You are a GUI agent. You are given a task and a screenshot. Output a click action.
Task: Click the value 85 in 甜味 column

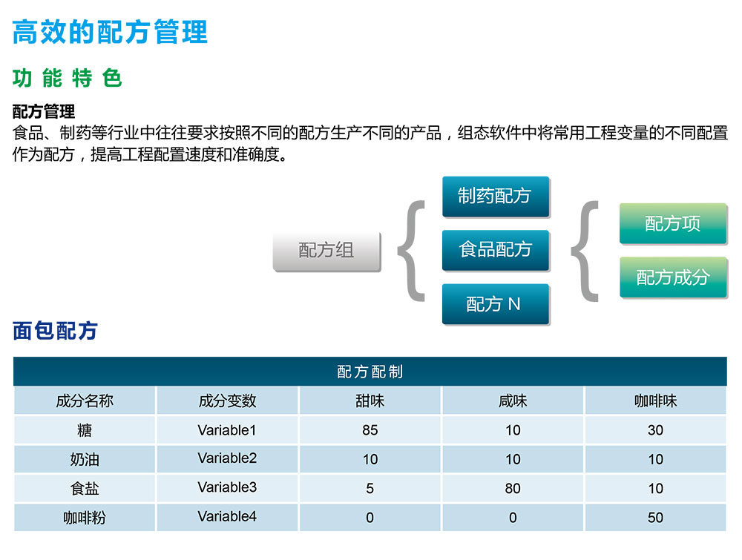click(370, 430)
